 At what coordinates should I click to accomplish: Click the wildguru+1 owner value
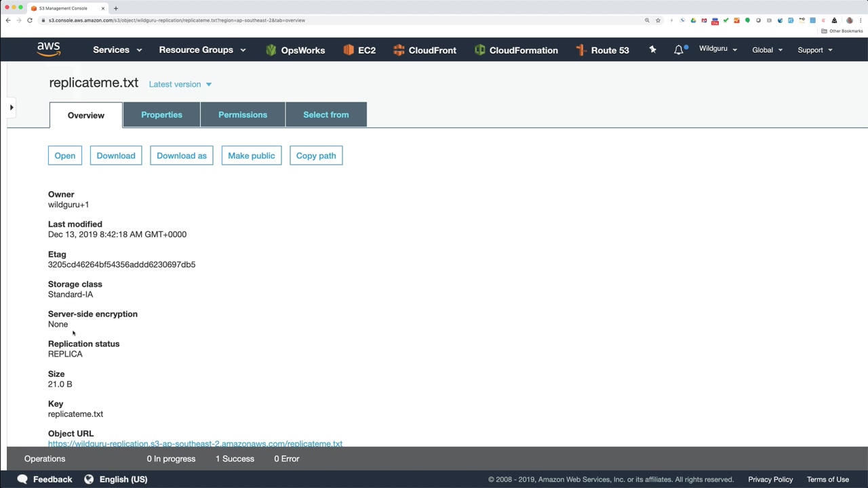point(68,205)
